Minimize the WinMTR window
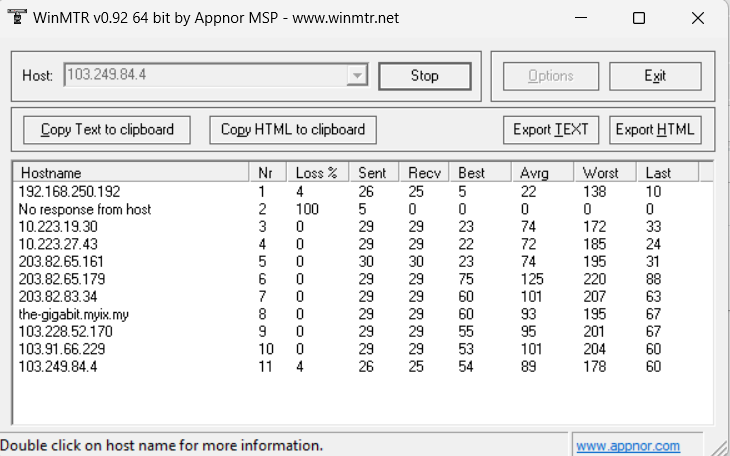The height and width of the screenshot is (456, 730). point(582,18)
